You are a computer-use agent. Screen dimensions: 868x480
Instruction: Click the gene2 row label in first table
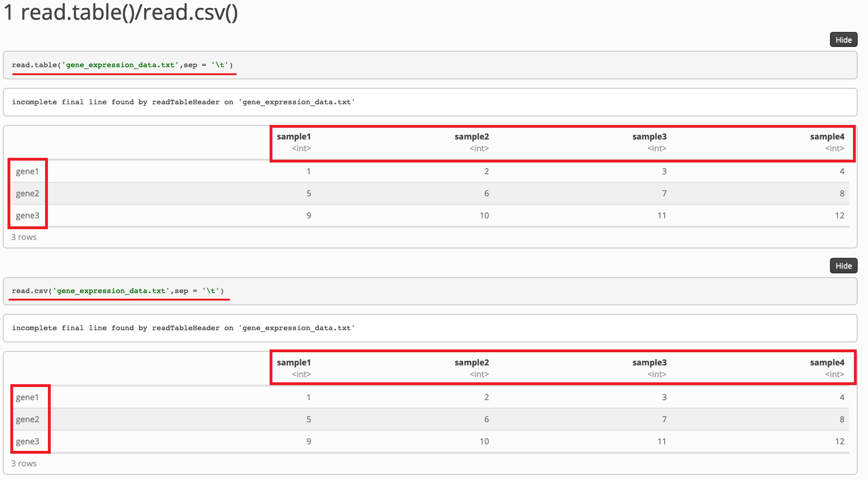[27, 193]
